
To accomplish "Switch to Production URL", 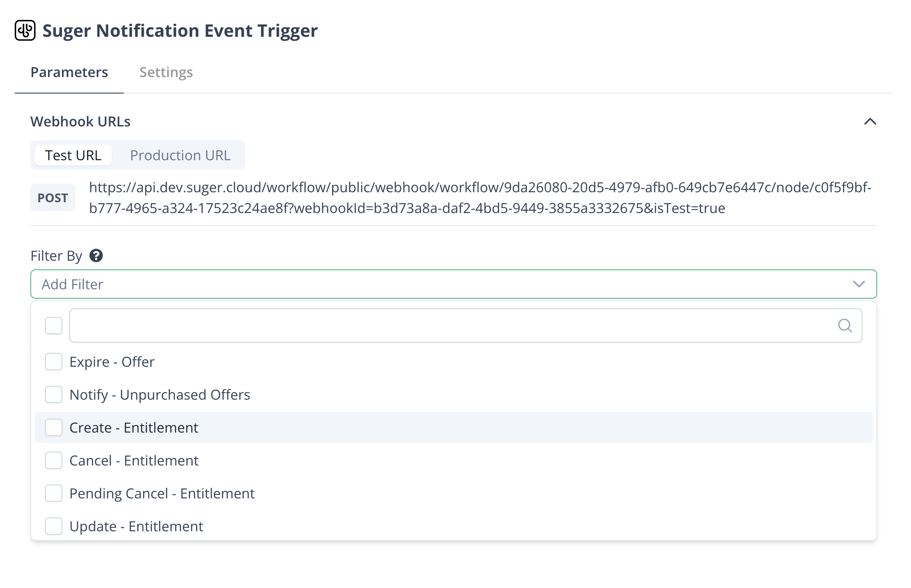I will click(x=180, y=155).
